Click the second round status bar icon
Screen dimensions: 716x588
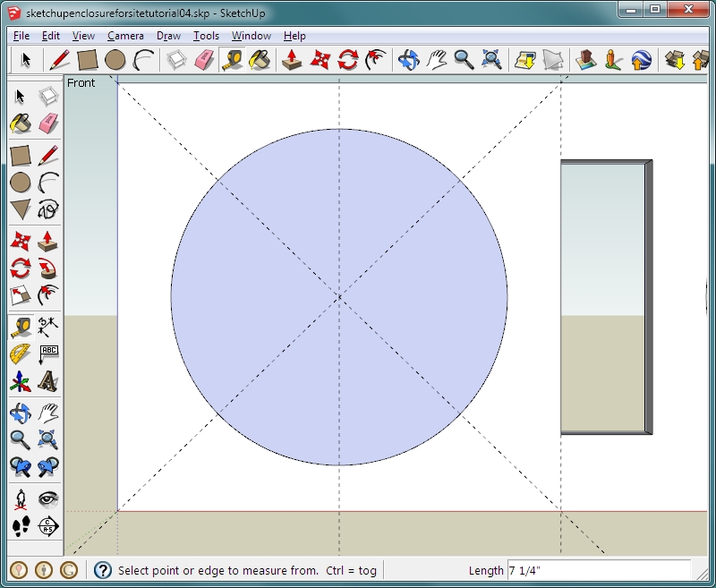(43, 570)
